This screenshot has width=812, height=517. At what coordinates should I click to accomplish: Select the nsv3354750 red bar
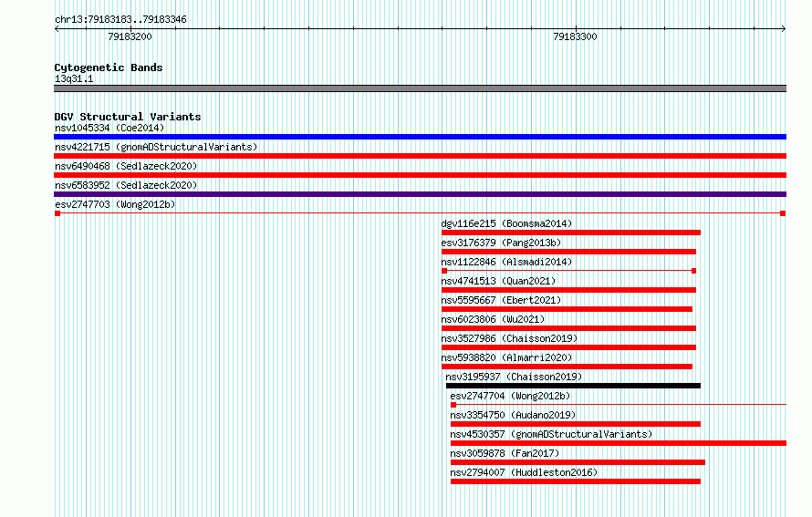[576, 424]
